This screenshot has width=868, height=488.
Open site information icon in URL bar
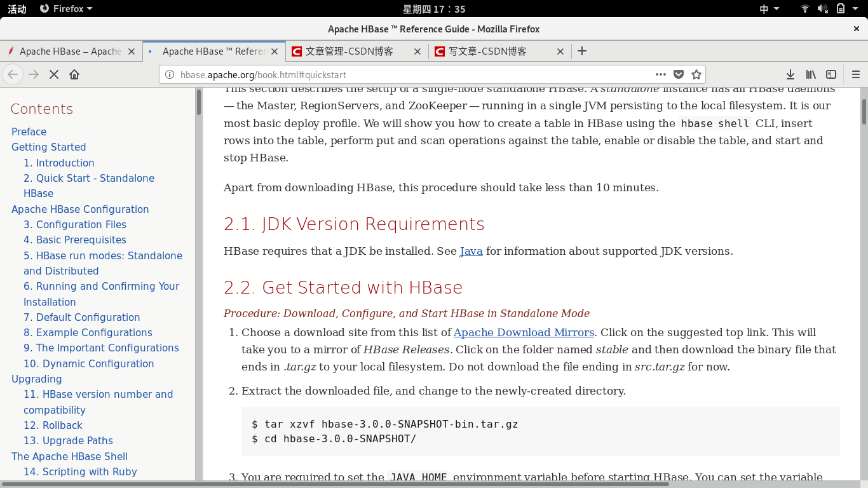[x=169, y=74]
